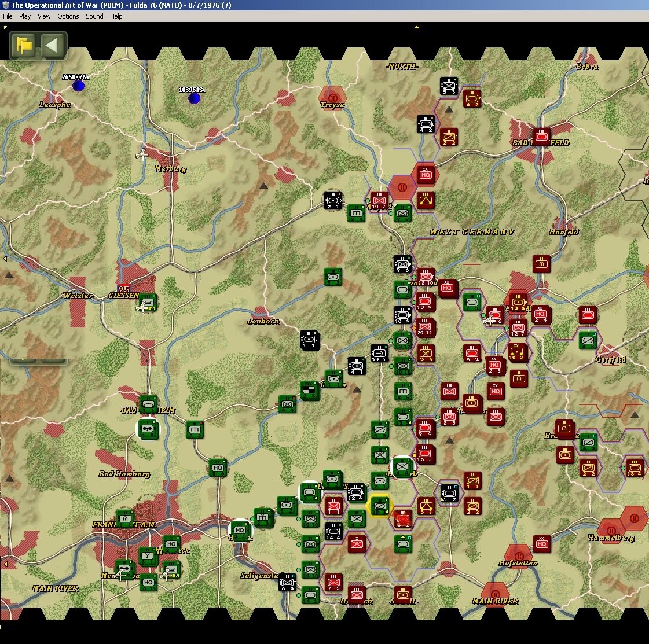Select the green 9-9 infantry counter
The width and height of the screenshot is (649, 644).
point(402,214)
